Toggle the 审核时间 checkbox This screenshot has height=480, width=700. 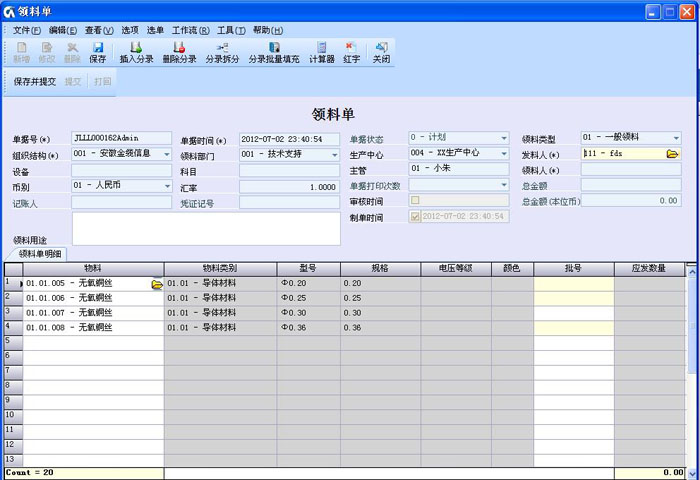[x=414, y=200]
